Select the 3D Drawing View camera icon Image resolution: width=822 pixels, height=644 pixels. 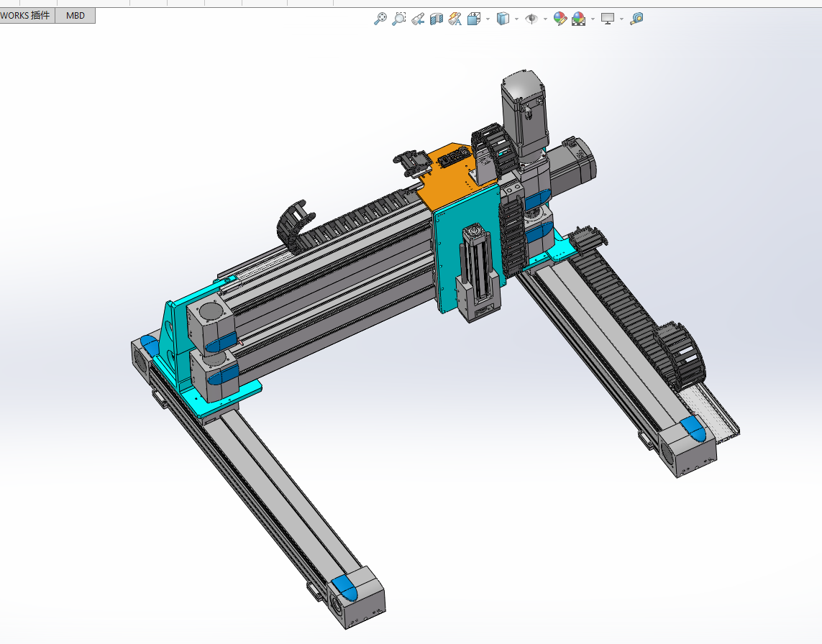pos(454,19)
